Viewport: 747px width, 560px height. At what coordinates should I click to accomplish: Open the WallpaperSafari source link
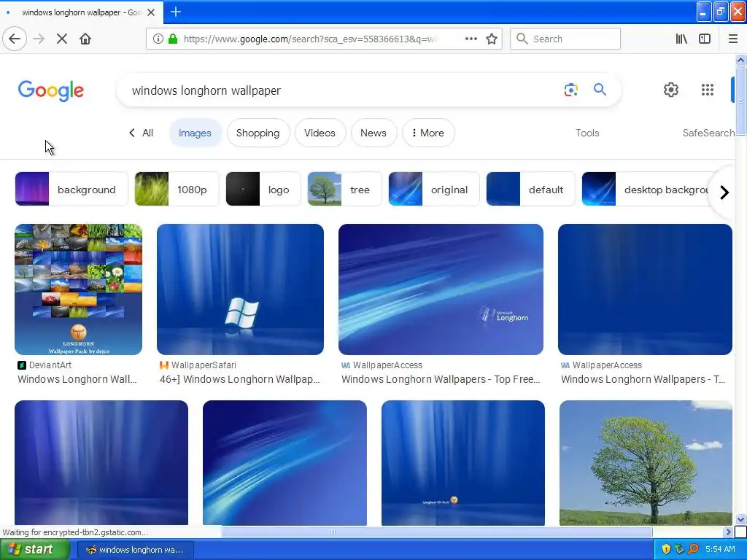198,365
